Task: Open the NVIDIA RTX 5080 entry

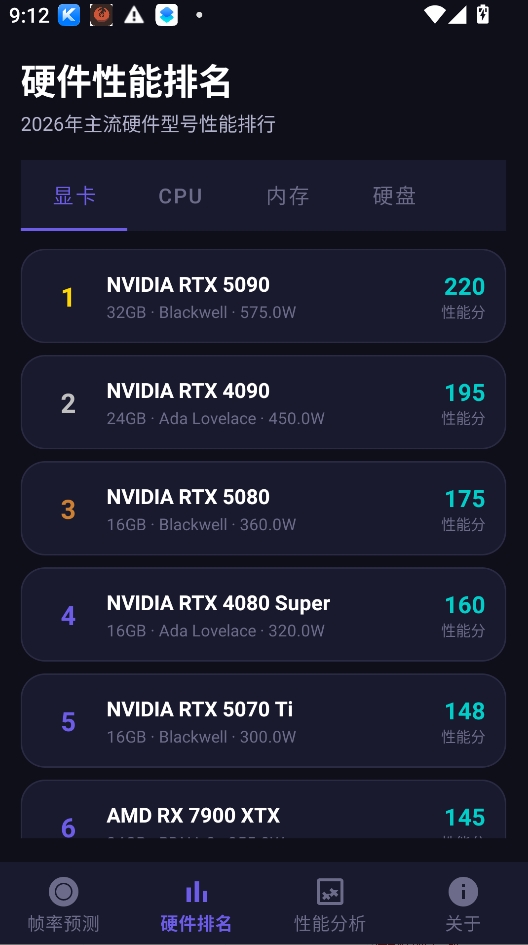Action: tap(263, 508)
